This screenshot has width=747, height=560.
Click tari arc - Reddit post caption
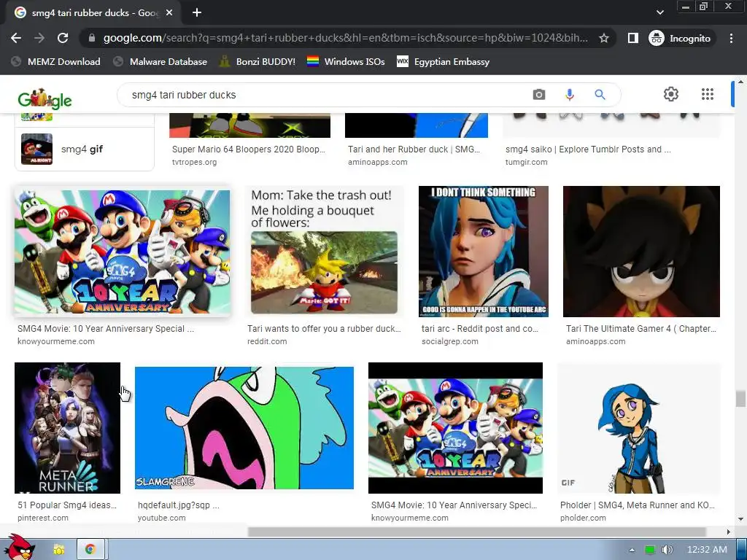click(480, 329)
